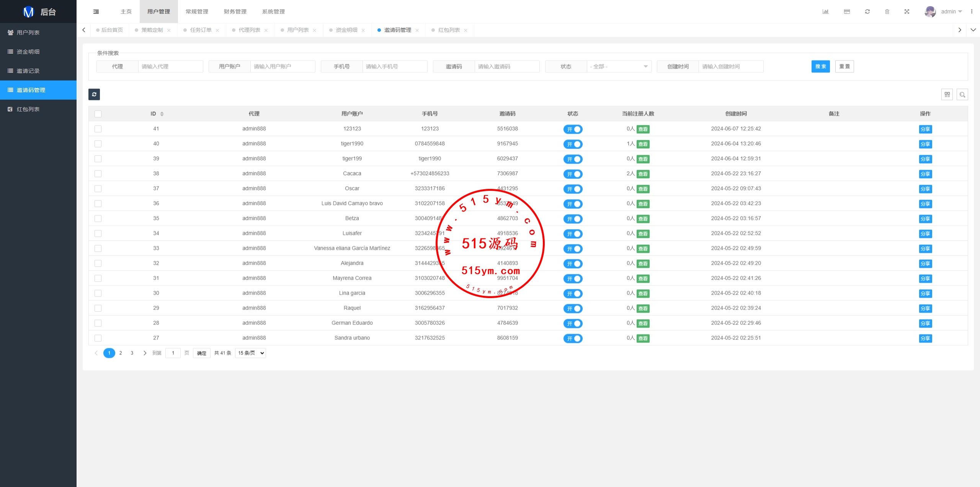Click the dark table refresh button
Viewport: 980px width, 487px height.
94,94
